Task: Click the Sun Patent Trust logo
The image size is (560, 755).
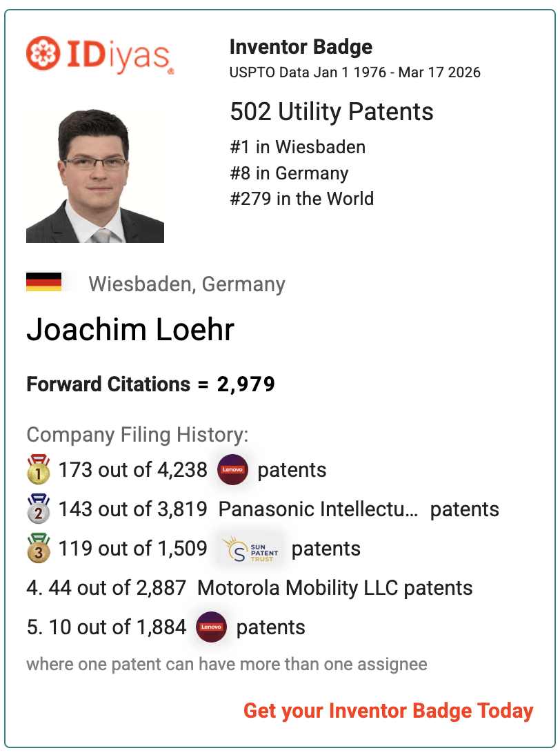Action: point(250,549)
